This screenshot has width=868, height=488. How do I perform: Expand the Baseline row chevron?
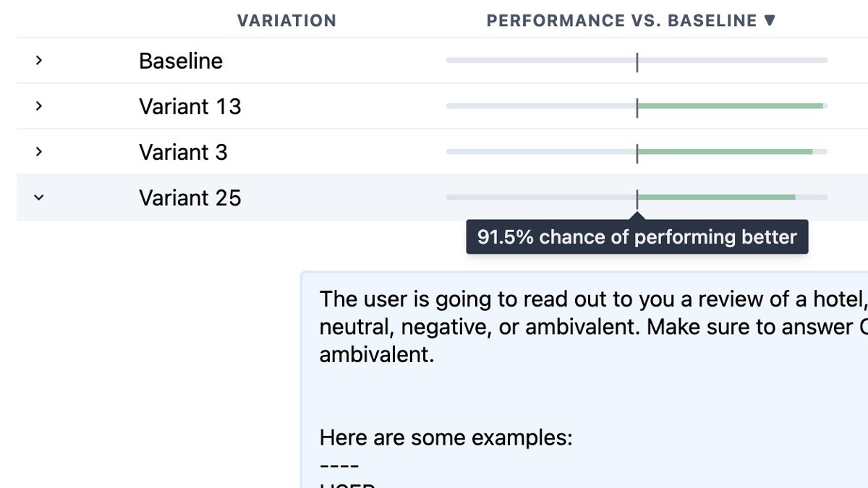coord(39,61)
